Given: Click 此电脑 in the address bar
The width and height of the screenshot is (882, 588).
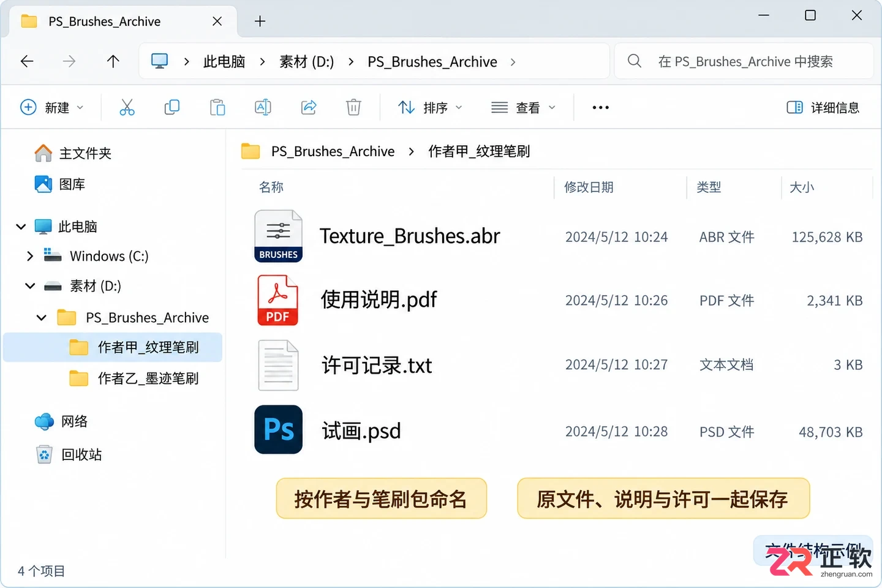Looking at the screenshot, I should coord(224,61).
